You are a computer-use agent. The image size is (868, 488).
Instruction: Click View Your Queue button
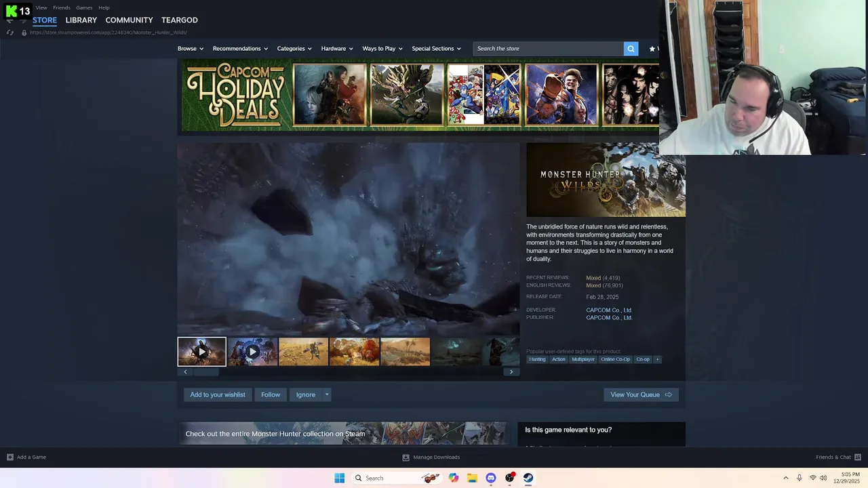point(641,394)
